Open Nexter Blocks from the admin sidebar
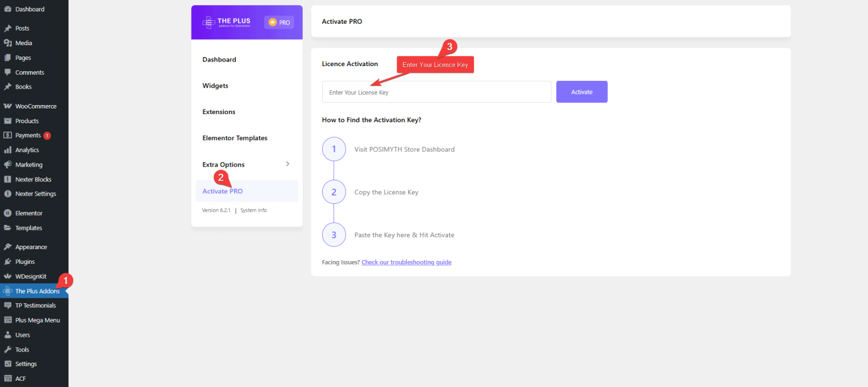The width and height of the screenshot is (868, 387). (34, 179)
